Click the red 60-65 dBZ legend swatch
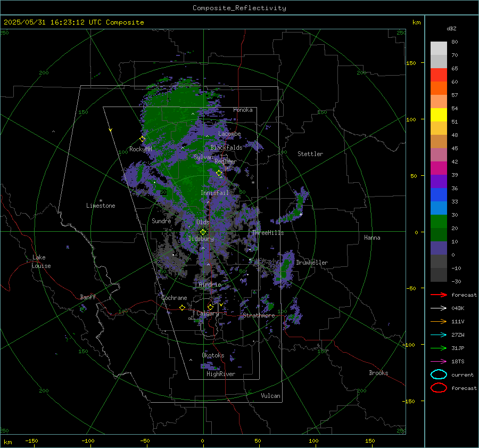The width and height of the screenshot is (479, 448). click(x=439, y=75)
